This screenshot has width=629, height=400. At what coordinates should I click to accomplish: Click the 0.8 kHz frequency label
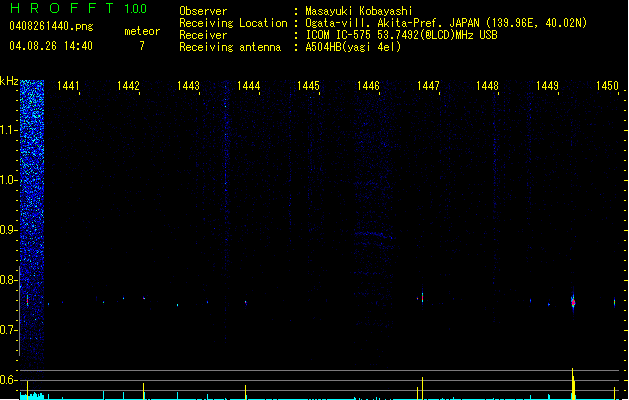click(8, 280)
